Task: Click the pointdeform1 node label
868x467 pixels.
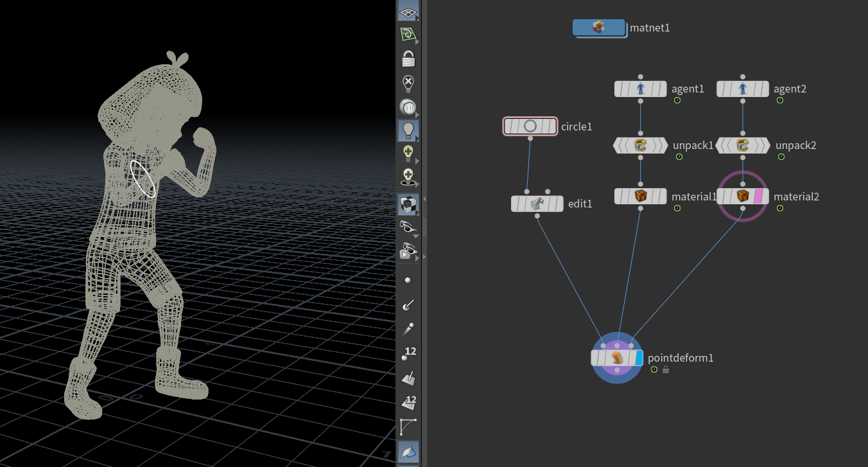Action: click(x=681, y=358)
